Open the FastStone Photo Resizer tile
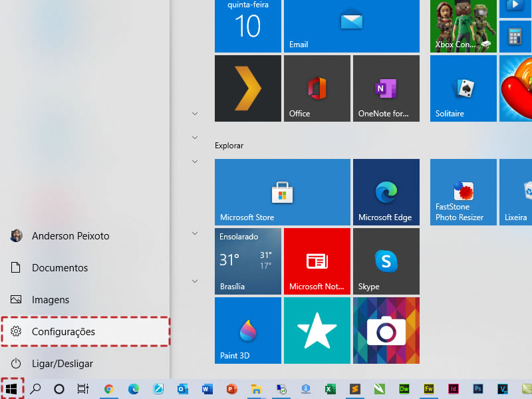Image resolution: width=532 pixels, height=399 pixels. [464, 192]
